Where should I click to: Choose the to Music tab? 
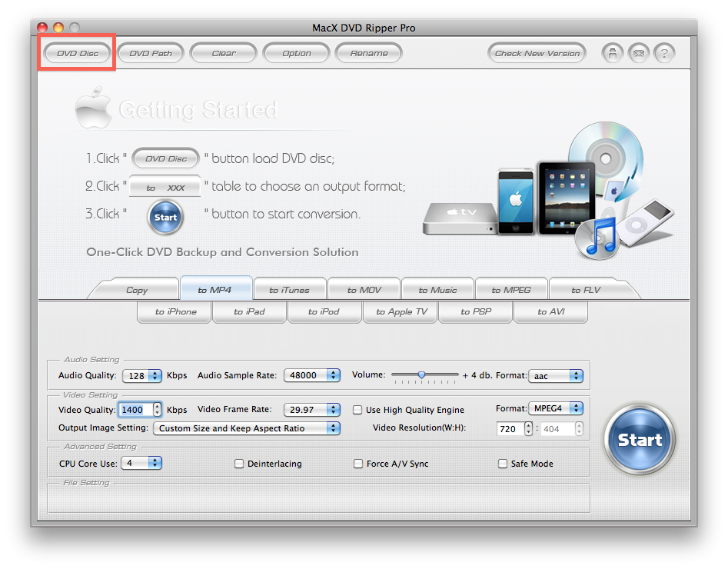(437, 290)
